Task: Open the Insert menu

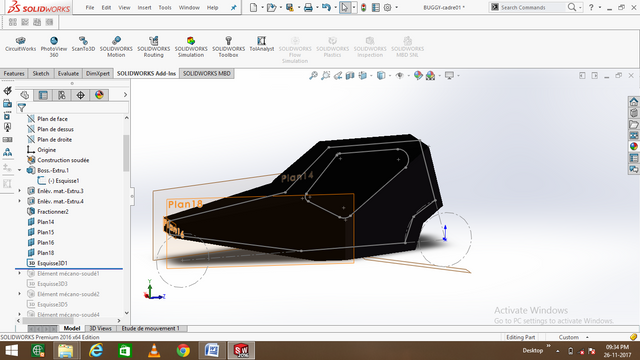Action: (x=144, y=7)
